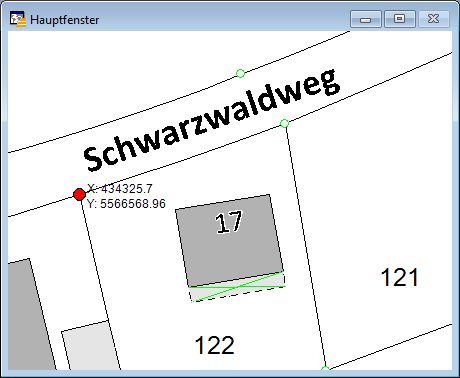Click the Schwarzwaldweg street label
The width and height of the screenshot is (460, 378).
pyautogui.click(x=212, y=120)
